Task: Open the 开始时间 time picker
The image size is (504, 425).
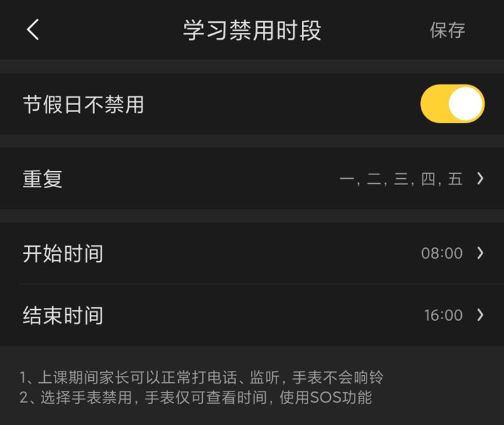Action: [252, 254]
